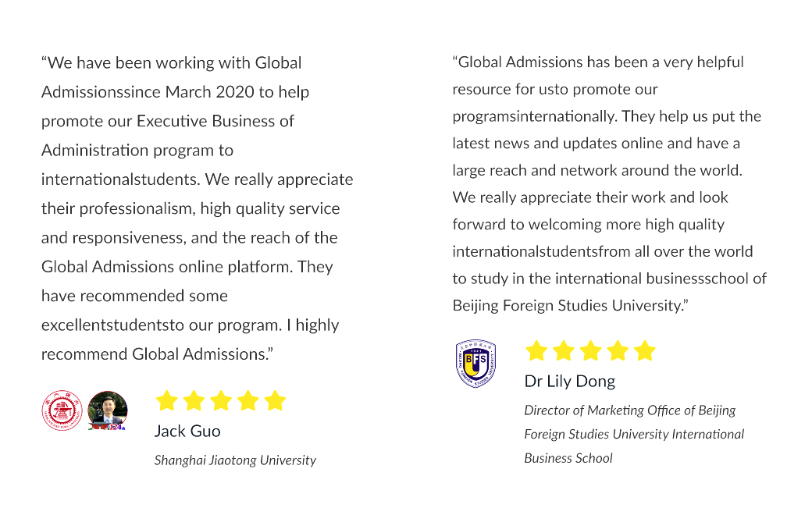Click the Shanghai Jiaotong University caption
Screen dimensions: 812x515
(x=235, y=460)
